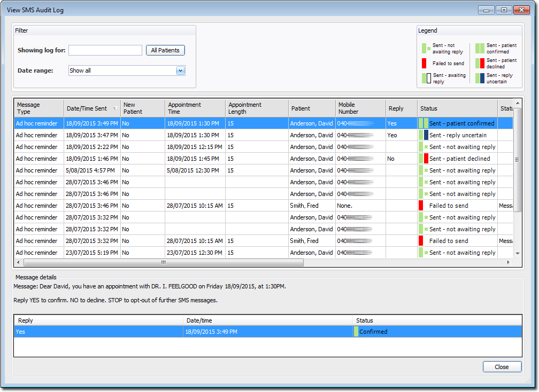Image resolution: width=539 pixels, height=392 pixels.
Task: Open the Date range dropdown
Action: click(x=180, y=70)
